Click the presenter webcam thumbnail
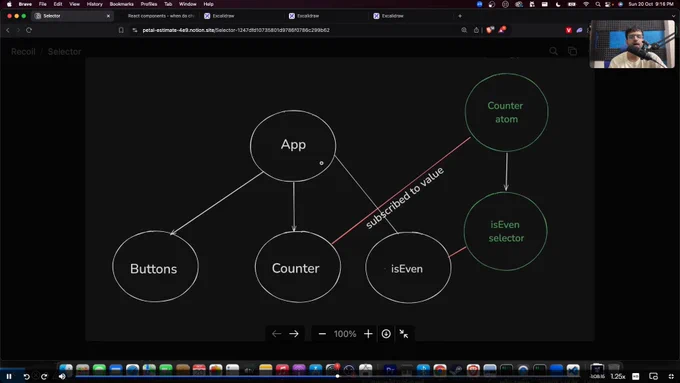Image resolution: width=680 pixels, height=383 pixels. (x=632, y=44)
